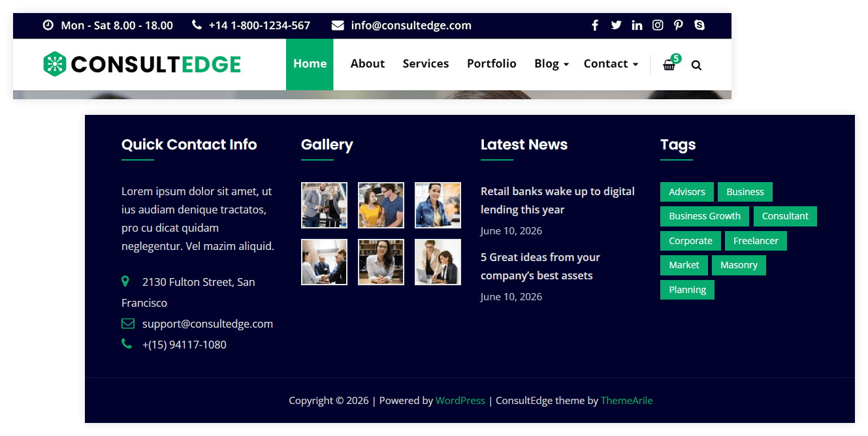Click the phone icon in top bar
The height and width of the screenshot is (436, 868).
coord(197,25)
